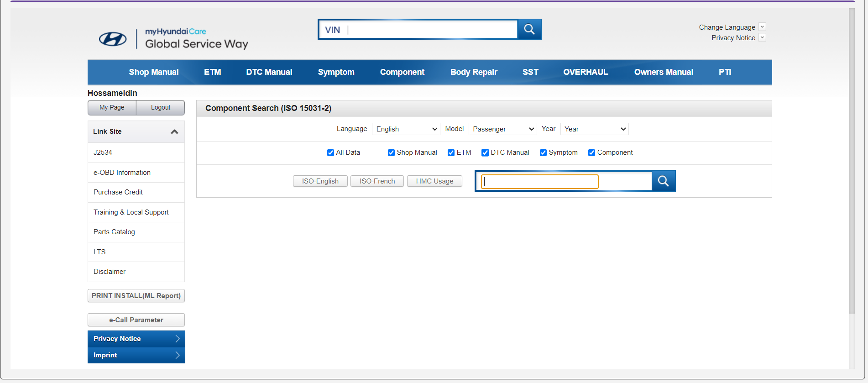This screenshot has height=383, width=868.
Task: Open the Year dropdown
Action: (594, 129)
